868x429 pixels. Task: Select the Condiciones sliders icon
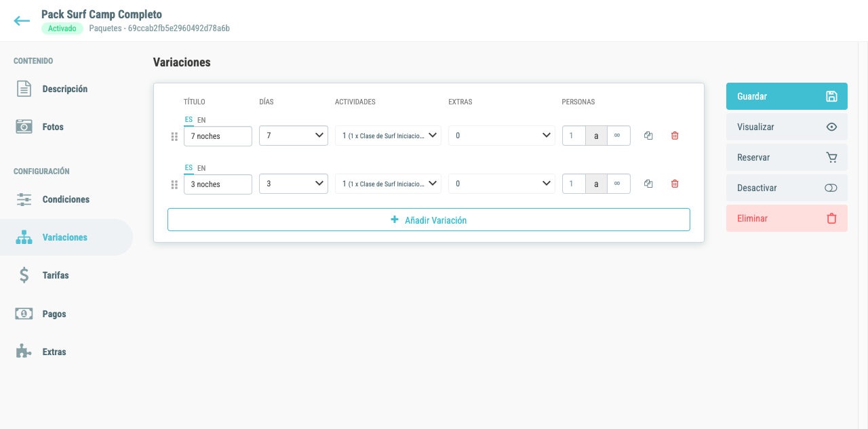tap(24, 199)
